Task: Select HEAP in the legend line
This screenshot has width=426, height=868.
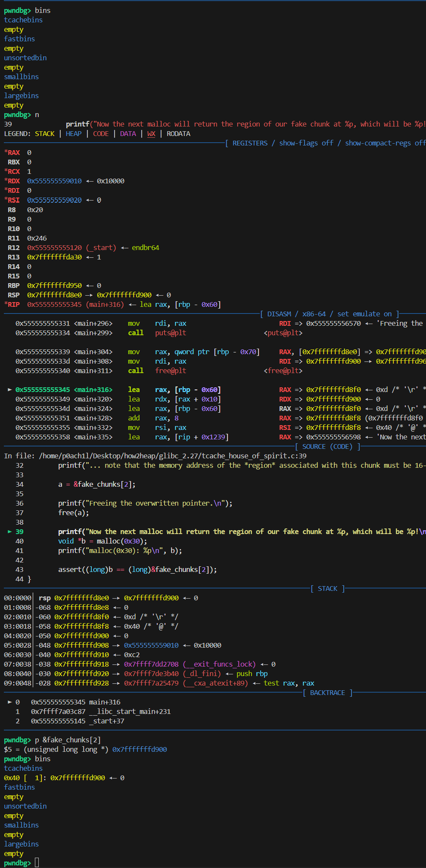Action: (x=74, y=133)
